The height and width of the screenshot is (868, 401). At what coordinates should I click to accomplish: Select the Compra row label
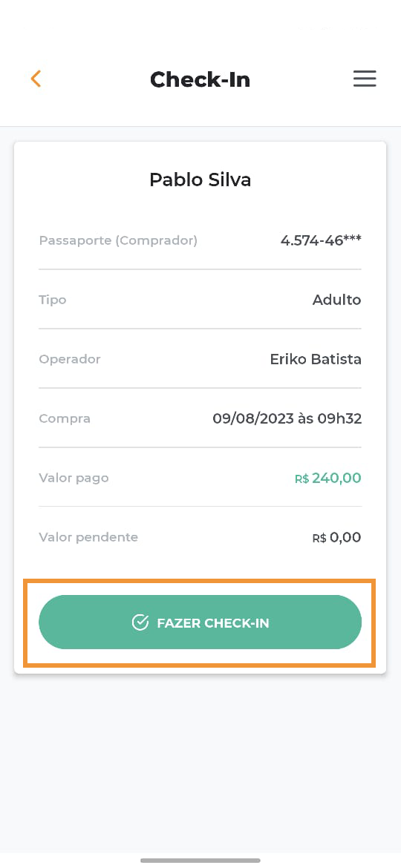tap(65, 418)
